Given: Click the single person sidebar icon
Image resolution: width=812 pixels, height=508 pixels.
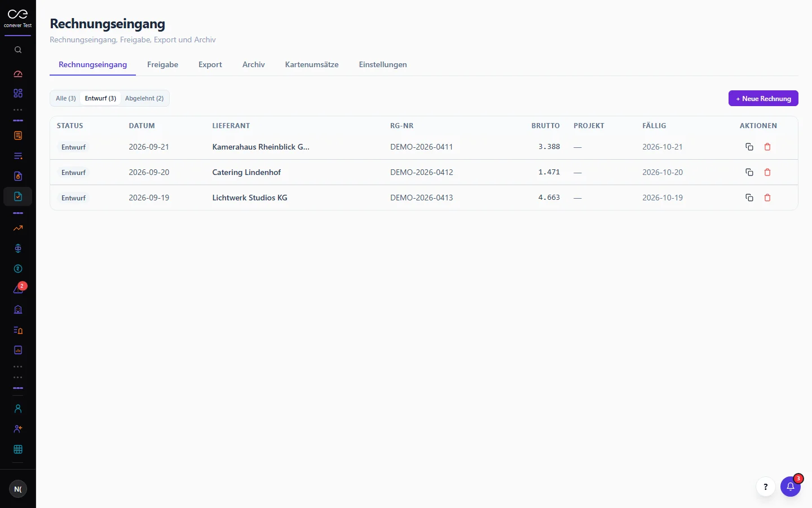Looking at the screenshot, I should (18, 409).
